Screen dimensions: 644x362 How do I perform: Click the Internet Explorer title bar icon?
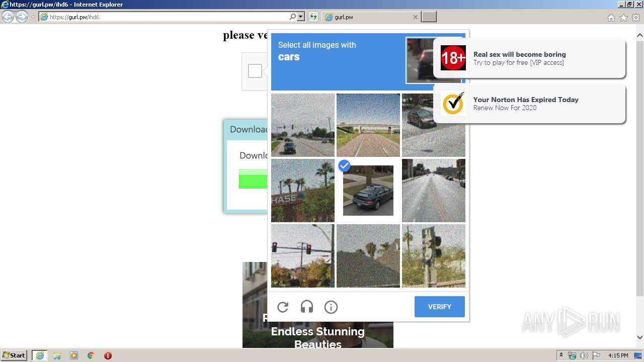[x=5, y=5]
